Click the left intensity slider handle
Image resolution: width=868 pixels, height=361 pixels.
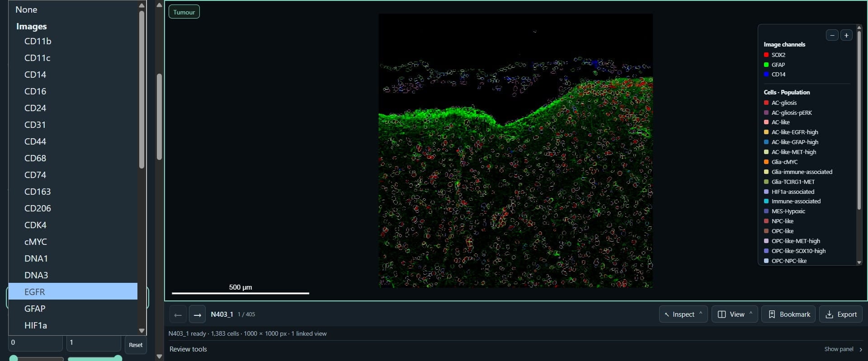click(14, 358)
